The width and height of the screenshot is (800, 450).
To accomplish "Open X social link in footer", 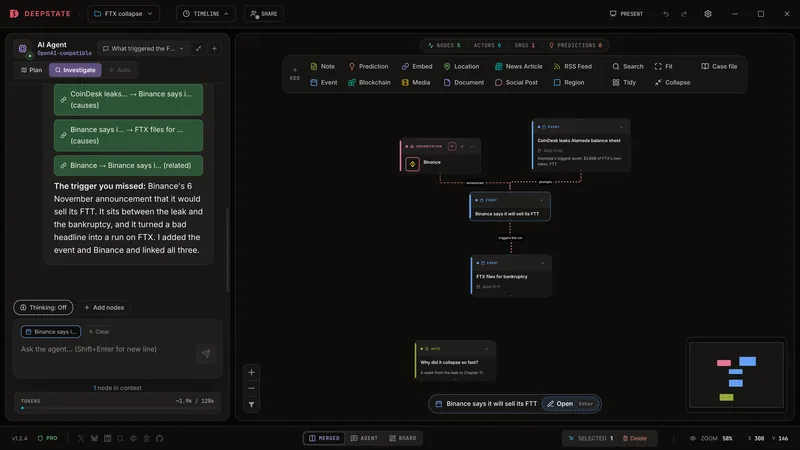I will tap(81, 438).
